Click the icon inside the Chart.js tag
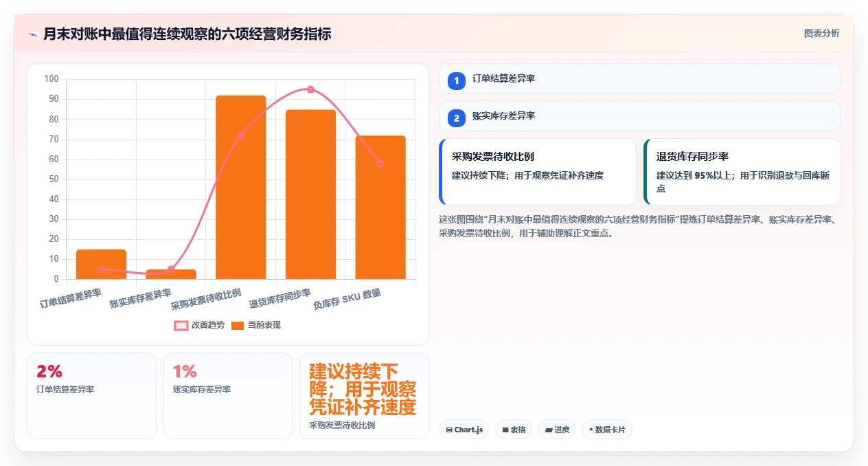Image resolution: width=868 pixels, height=466 pixels. coord(449,430)
